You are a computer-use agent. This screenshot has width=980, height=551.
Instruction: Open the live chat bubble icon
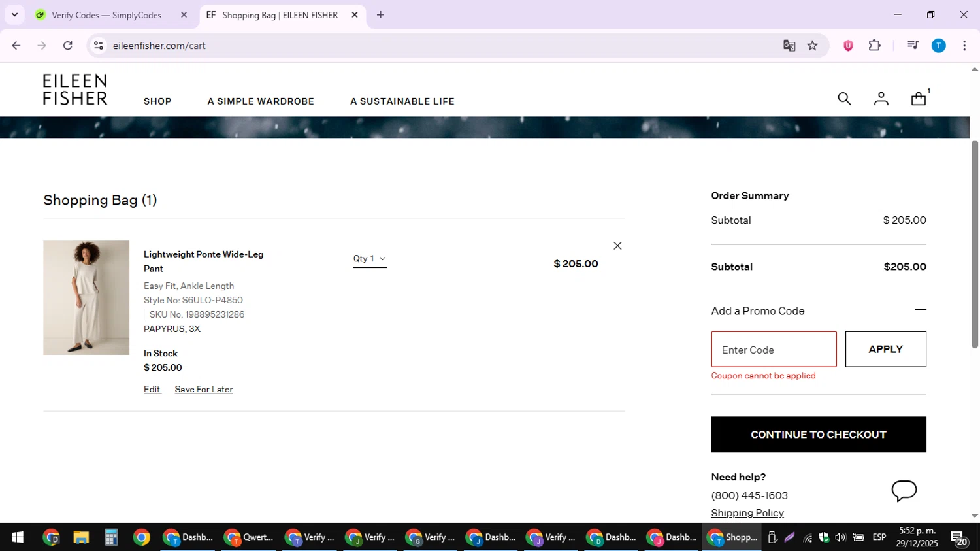(904, 491)
